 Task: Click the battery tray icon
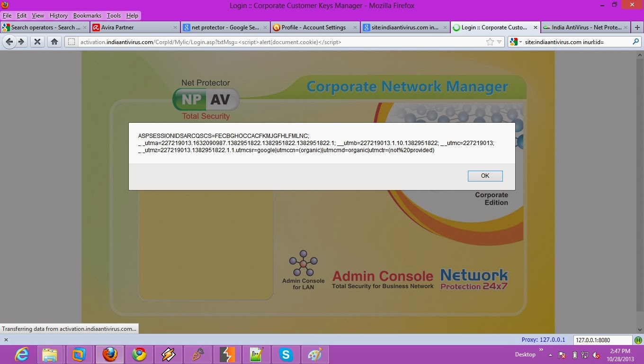tap(574, 355)
